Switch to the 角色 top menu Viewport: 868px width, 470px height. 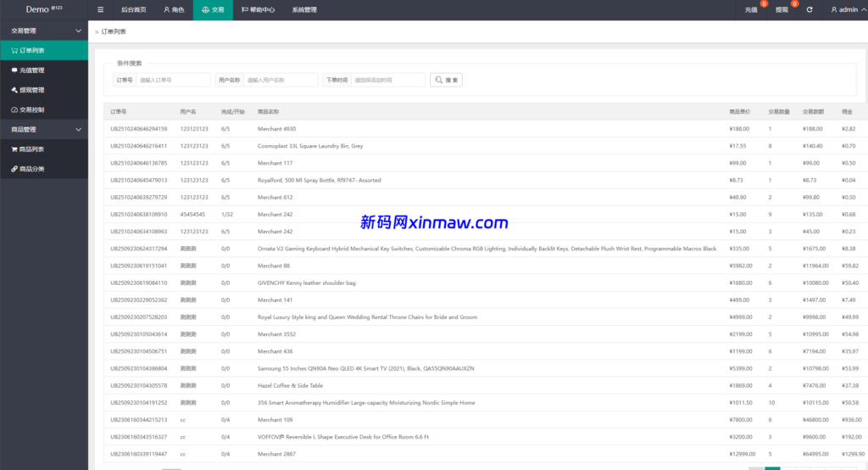point(173,10)
